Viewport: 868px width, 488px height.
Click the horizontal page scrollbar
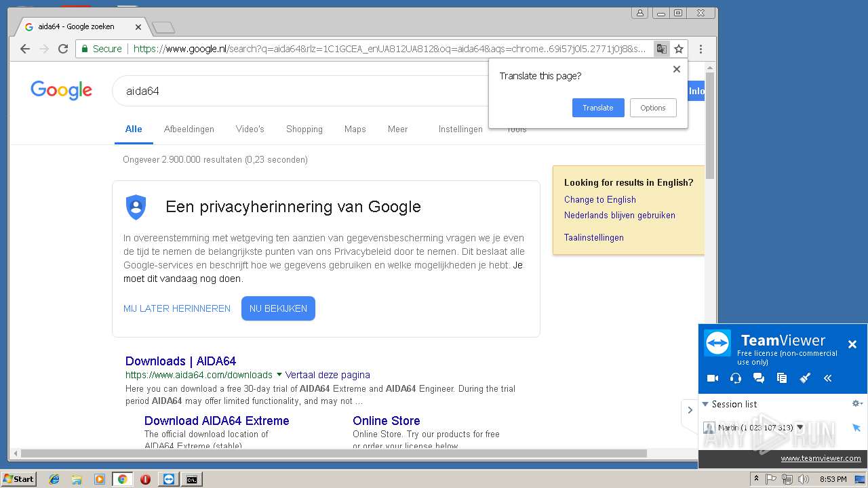[x=334, y=453]
